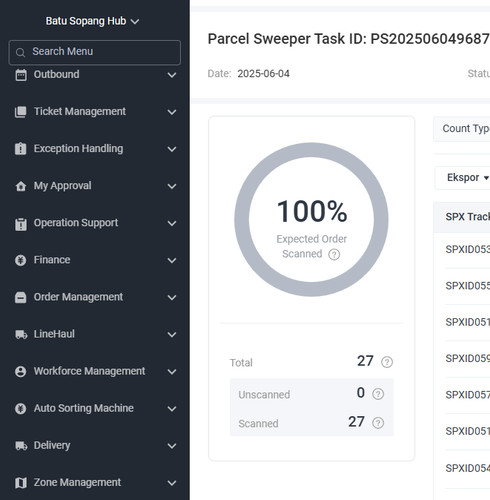This screenshot has height=500, width=490.
Task: Click help icon next to Unscanned count
Action: [378, 394]
